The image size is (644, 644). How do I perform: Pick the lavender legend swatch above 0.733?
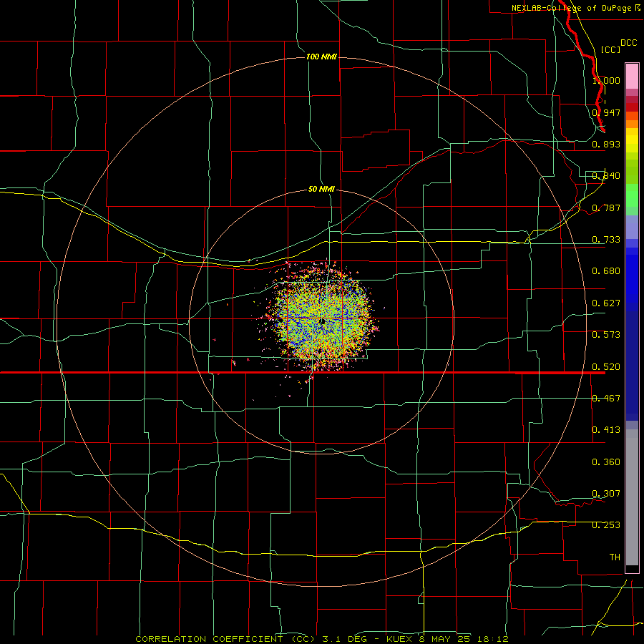[632, 228]
